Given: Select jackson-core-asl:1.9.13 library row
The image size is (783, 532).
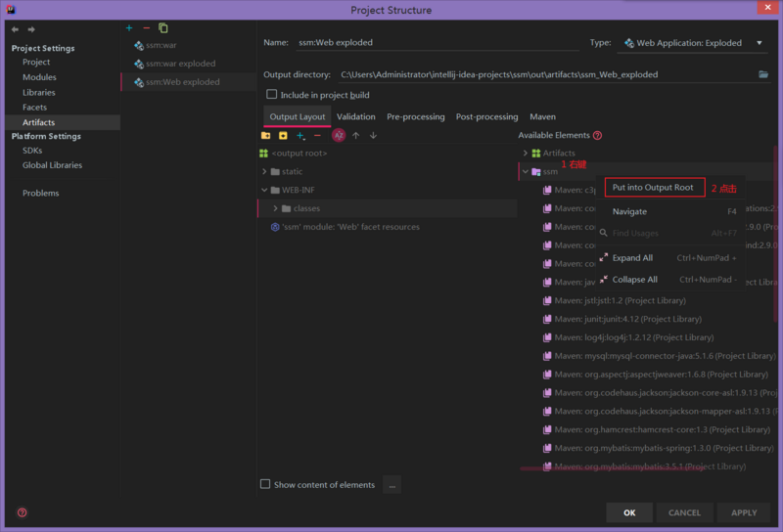Looking at the screenshot, I should coord(658,393).
